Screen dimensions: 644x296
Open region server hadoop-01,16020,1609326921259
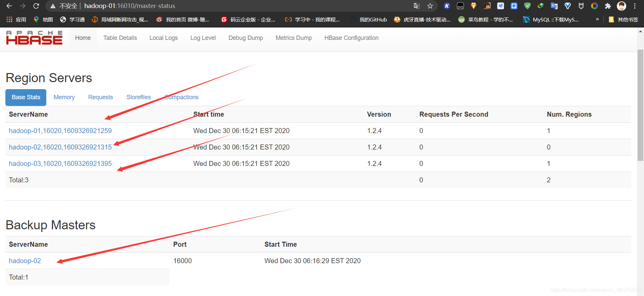pos(60,131)
